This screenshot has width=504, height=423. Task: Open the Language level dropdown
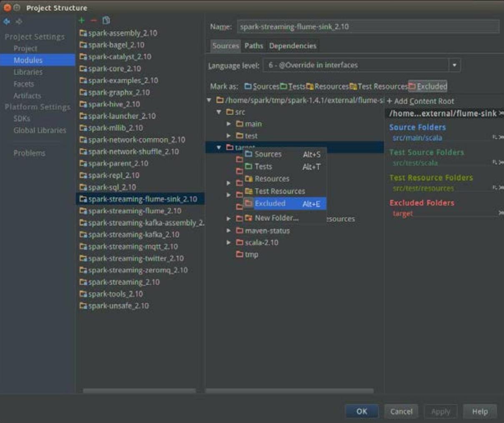coord(454,65)
